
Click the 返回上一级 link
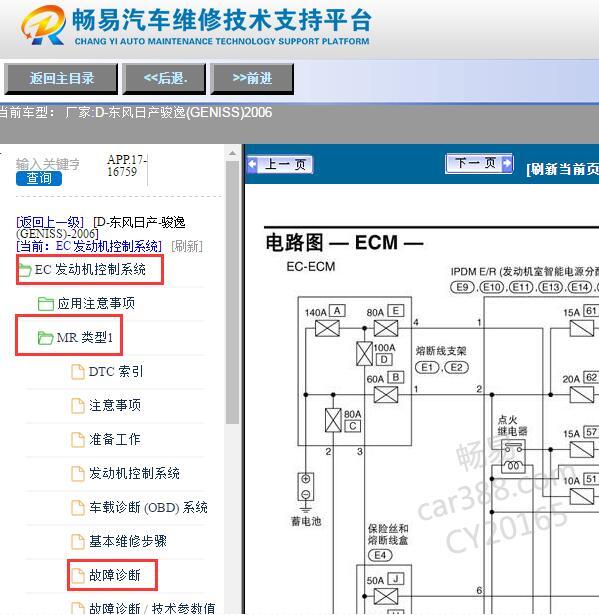tap(50, 222)
